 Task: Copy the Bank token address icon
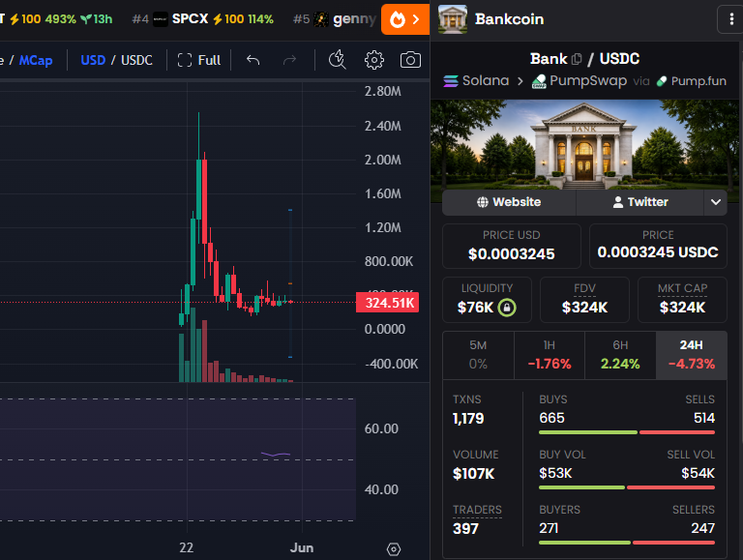tap(577, 59)
